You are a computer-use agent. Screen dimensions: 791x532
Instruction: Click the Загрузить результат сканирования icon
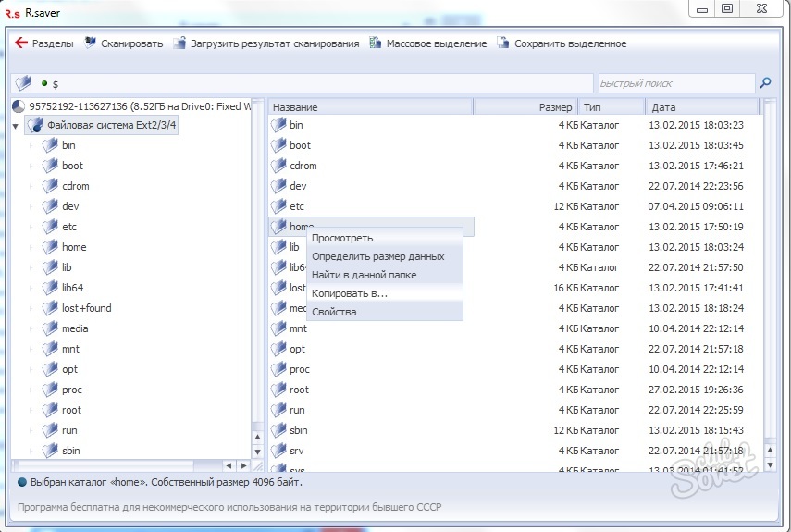(x=179, y=43)
